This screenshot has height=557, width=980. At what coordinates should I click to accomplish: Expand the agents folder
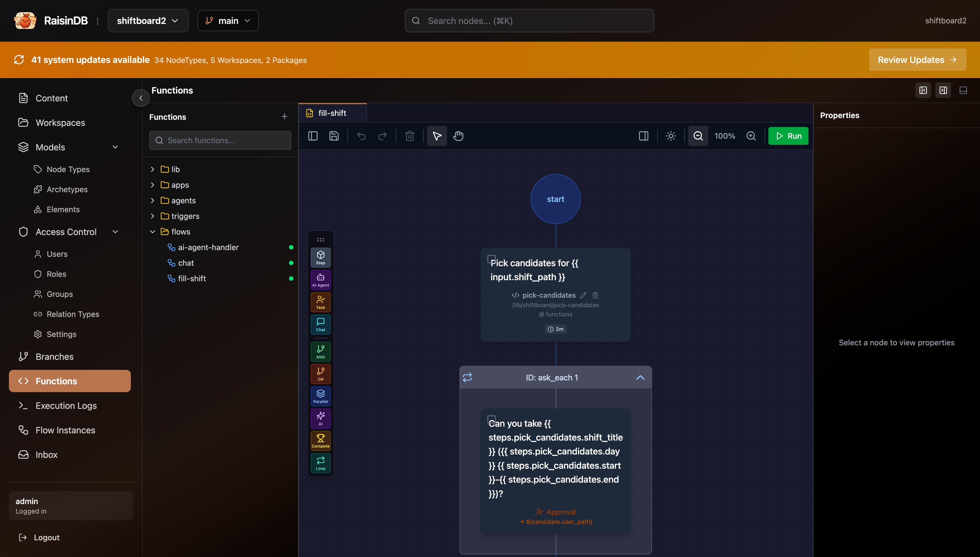153,201
